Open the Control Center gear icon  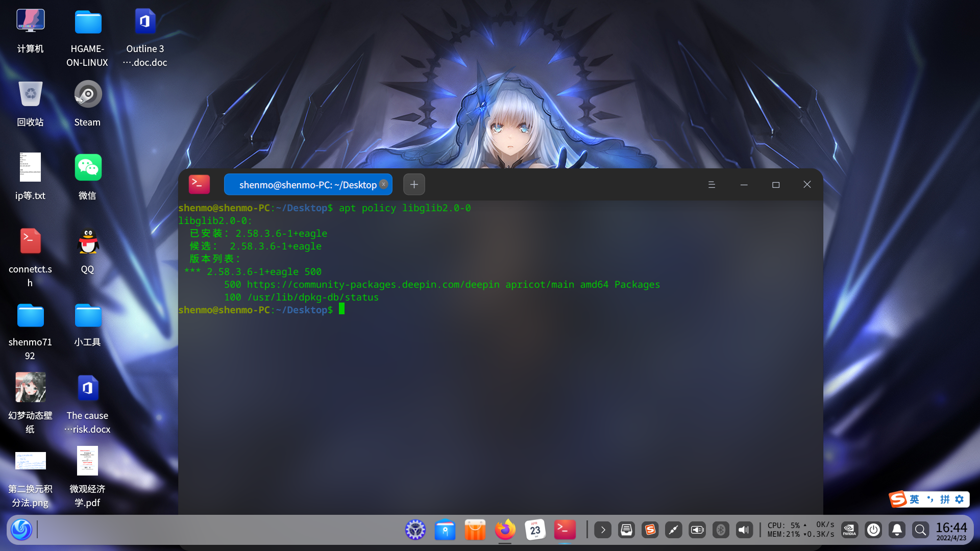415,530
